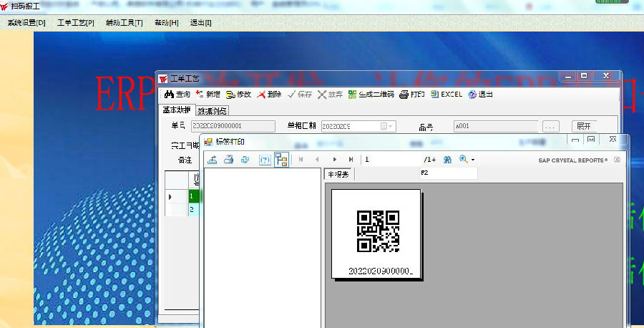Toggle the parameter panel icon

point(265,160)
